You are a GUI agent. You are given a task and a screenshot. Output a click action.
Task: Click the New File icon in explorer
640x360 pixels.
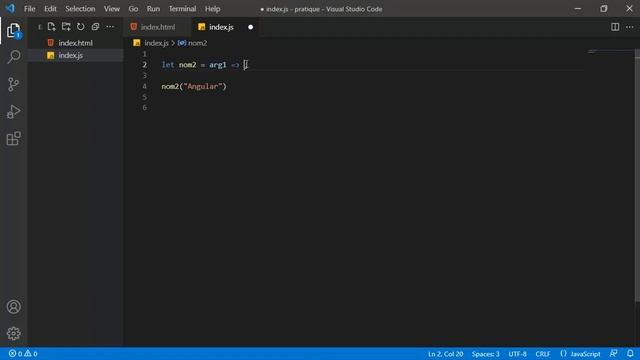pos(51,27)
